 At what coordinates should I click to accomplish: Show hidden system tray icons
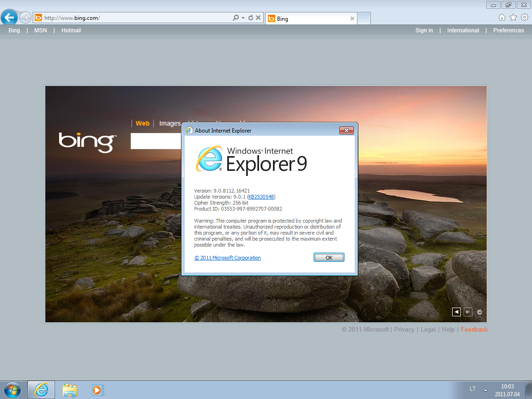click(x=485, y=389)
